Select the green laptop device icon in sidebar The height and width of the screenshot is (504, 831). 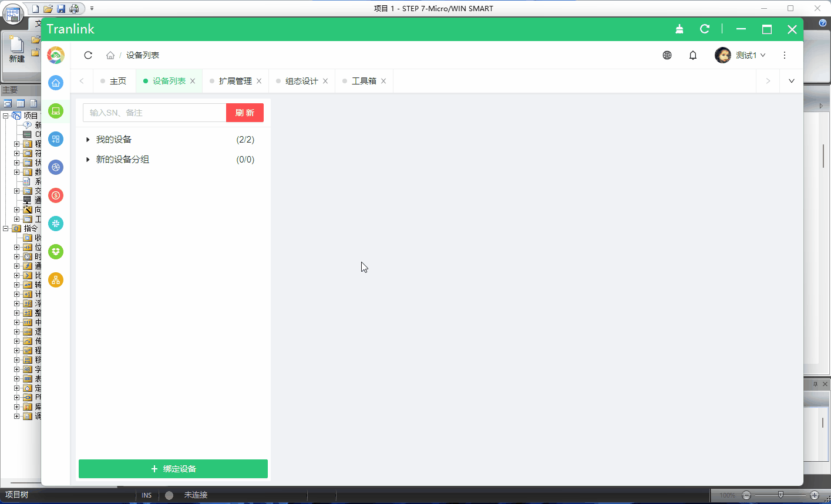coord(56,111)
